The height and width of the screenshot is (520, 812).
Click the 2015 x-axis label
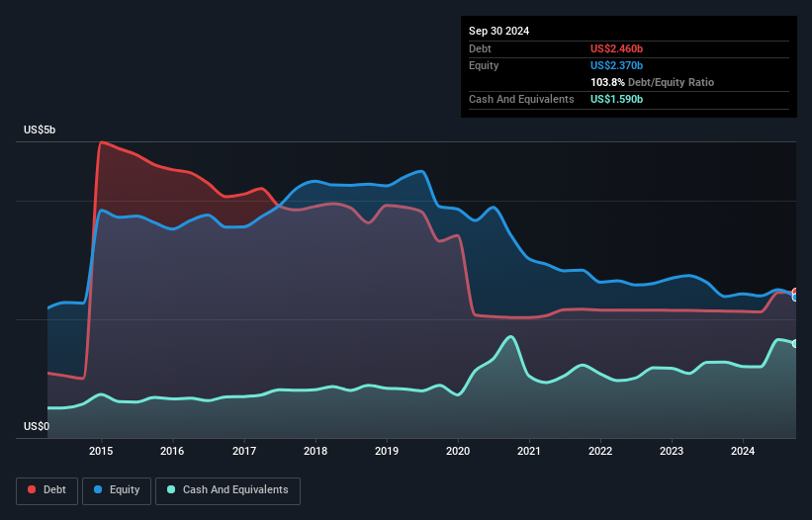pyautogui.click(x=101, y=451)
